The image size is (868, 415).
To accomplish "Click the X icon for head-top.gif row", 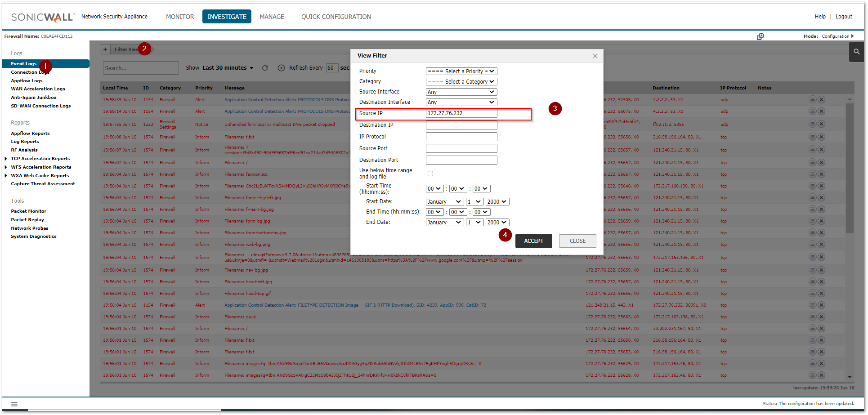I will pyautogui.click(x=821, y=293).
